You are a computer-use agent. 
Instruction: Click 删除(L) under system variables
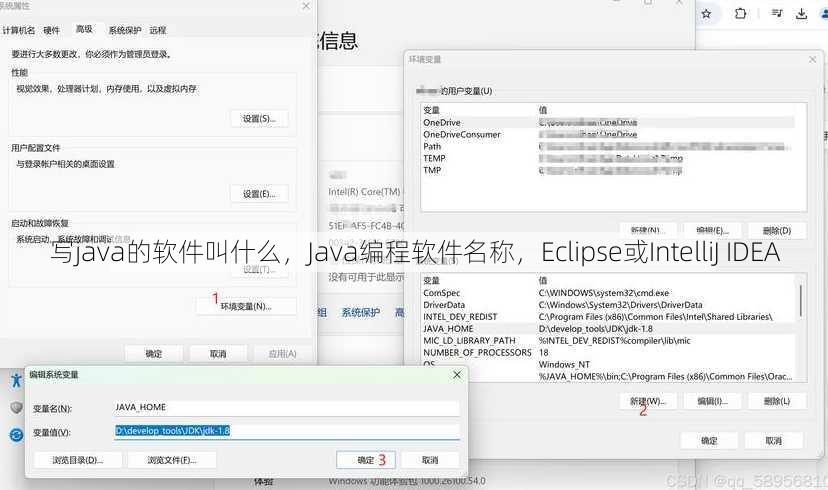tap(777, 401)
